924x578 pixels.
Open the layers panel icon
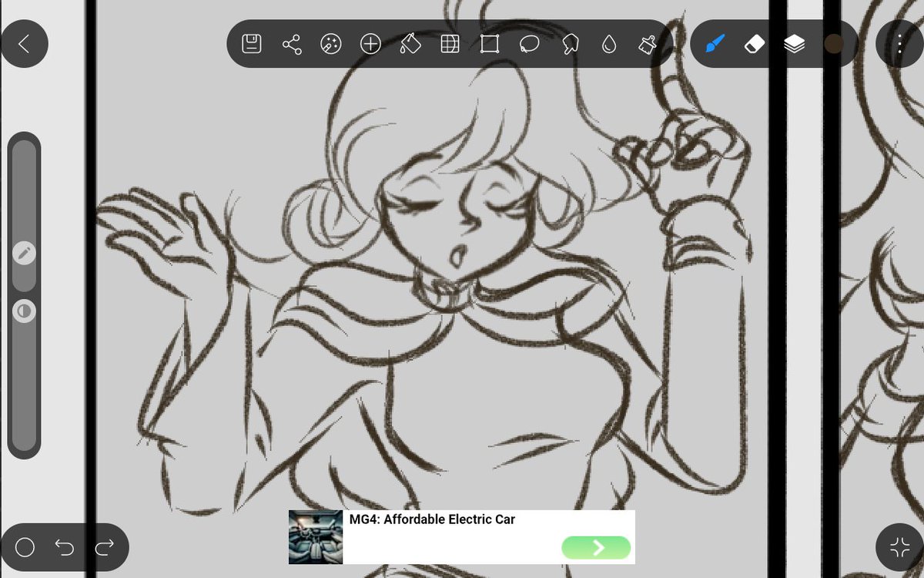795,44
